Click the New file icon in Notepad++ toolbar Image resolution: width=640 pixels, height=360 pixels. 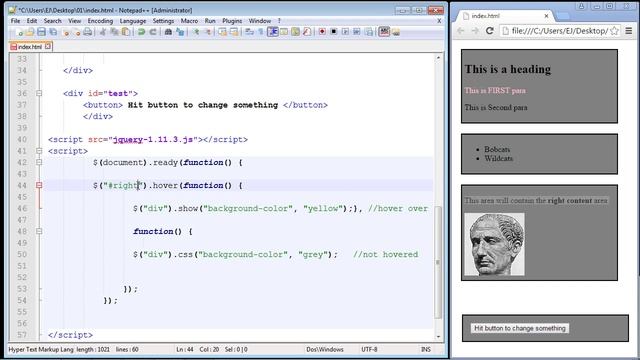[19, 32]
